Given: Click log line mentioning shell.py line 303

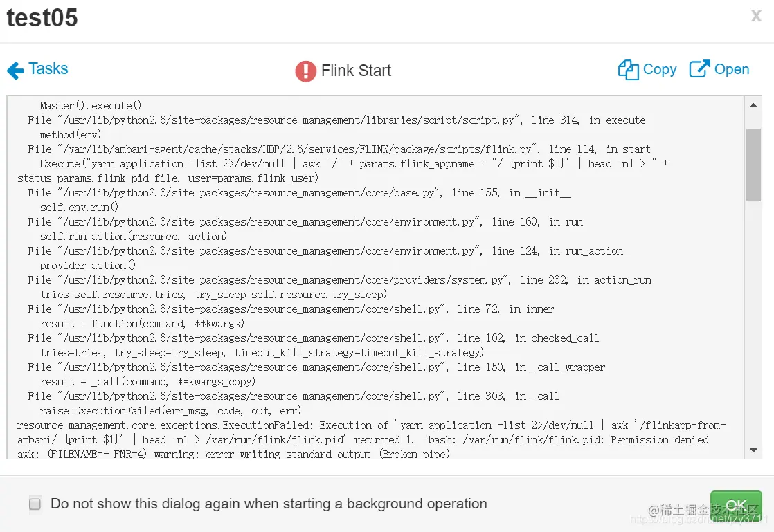Looking at the screenshot, I should point(294,396).
